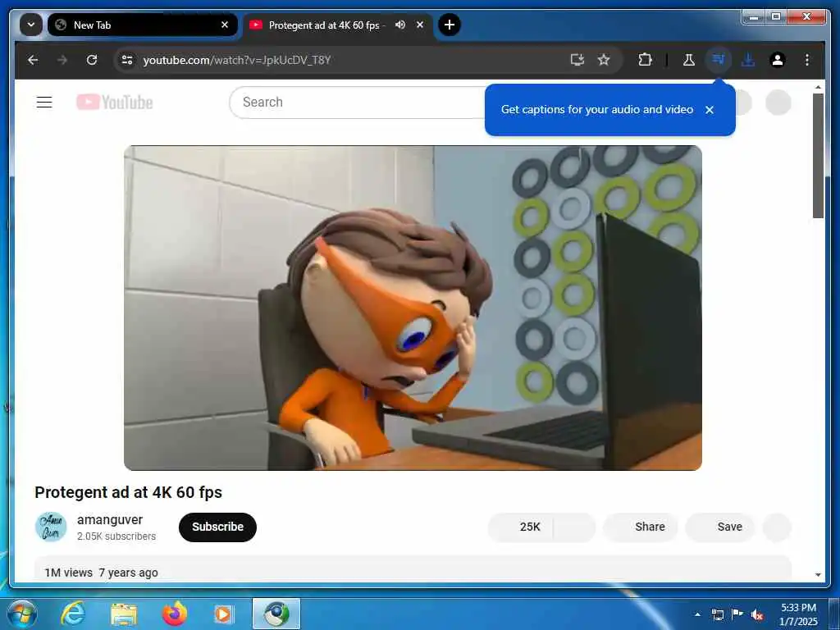840x630 pixels.
Task: Bookmark this page with the star
Action: click(x=604, y=60)
